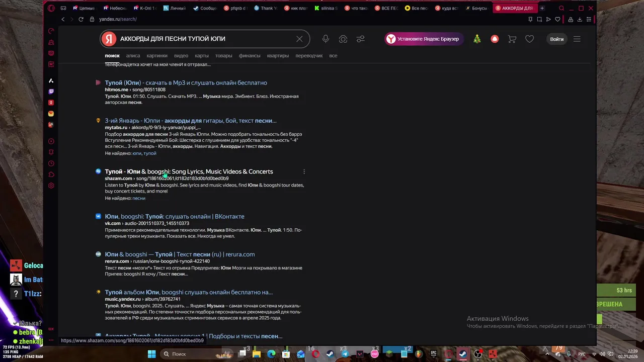Viewport: 644px width, 362px height.
Task: Open Shazam Тупой Song Lyrics result
Action: (189, 171)
